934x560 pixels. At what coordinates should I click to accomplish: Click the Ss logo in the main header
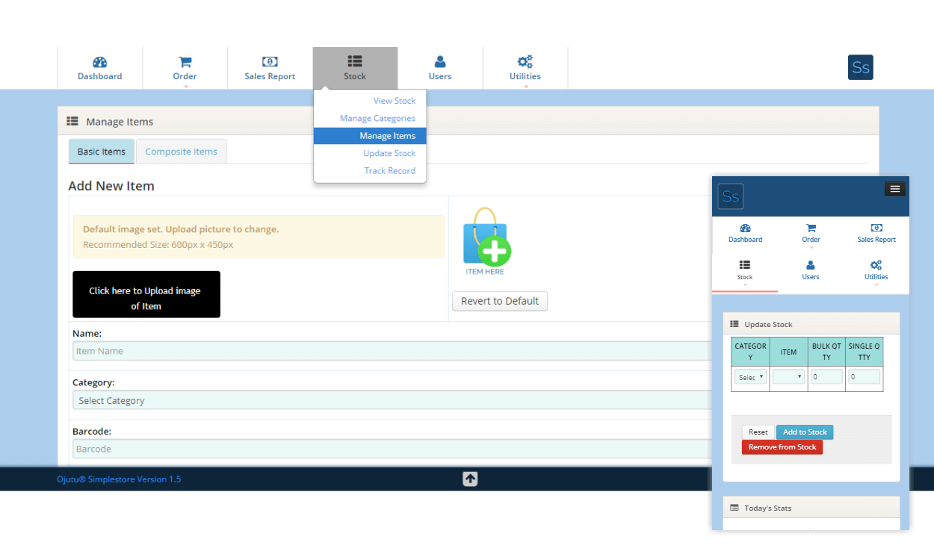[x=861, y=67]
